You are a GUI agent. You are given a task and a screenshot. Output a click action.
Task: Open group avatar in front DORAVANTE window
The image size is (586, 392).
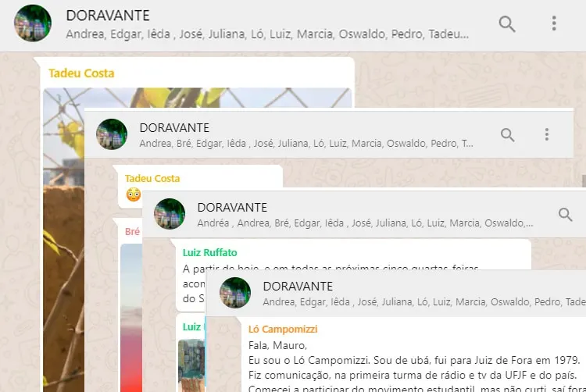[235, 293]
